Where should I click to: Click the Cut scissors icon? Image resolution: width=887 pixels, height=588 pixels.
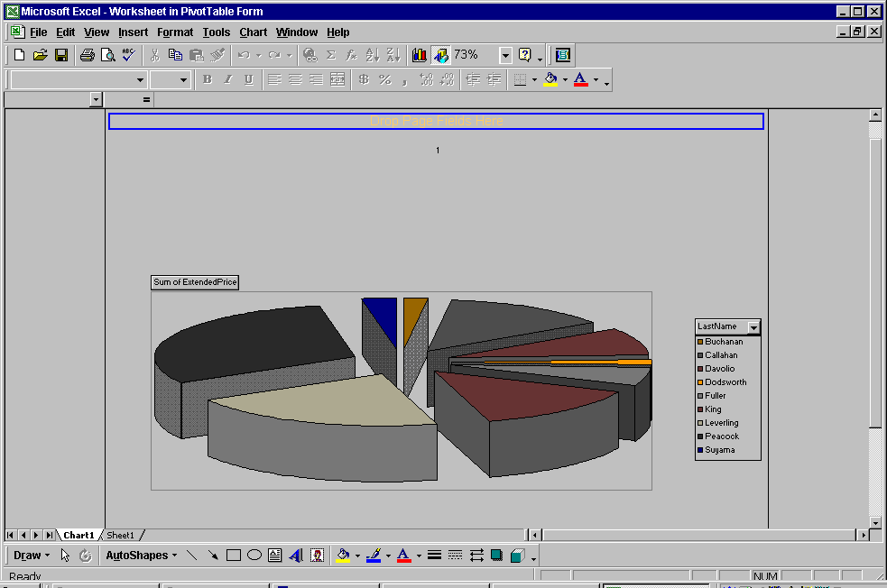[x=154, y=55]
